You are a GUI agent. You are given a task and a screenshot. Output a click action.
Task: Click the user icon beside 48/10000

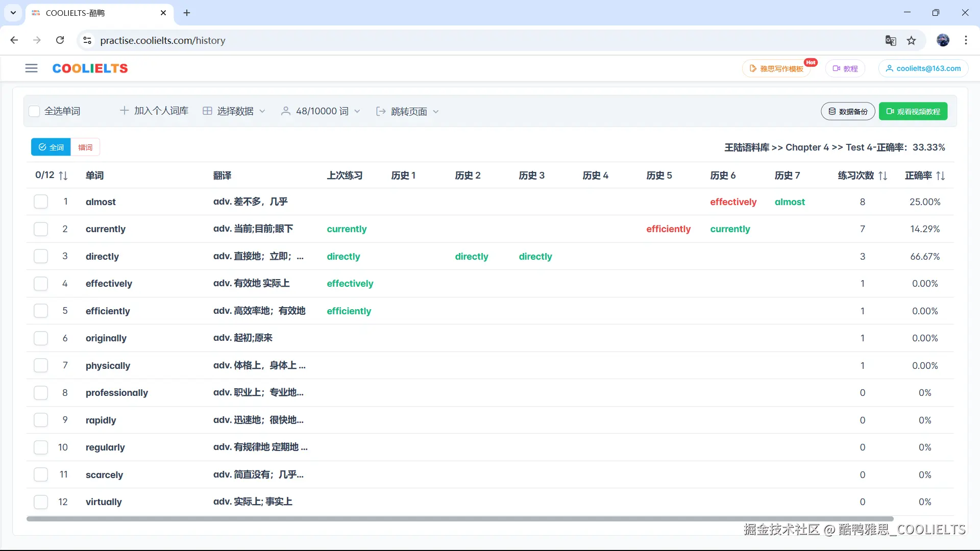pos(286,111)
